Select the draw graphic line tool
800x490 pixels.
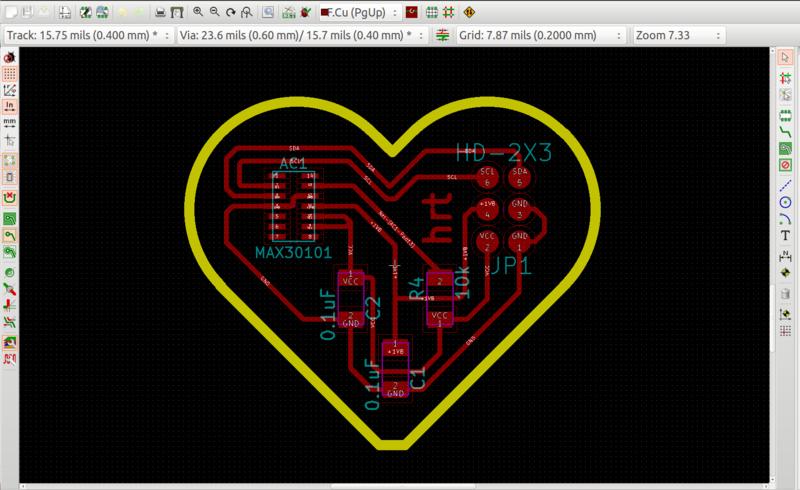click(x=786, y=186)
